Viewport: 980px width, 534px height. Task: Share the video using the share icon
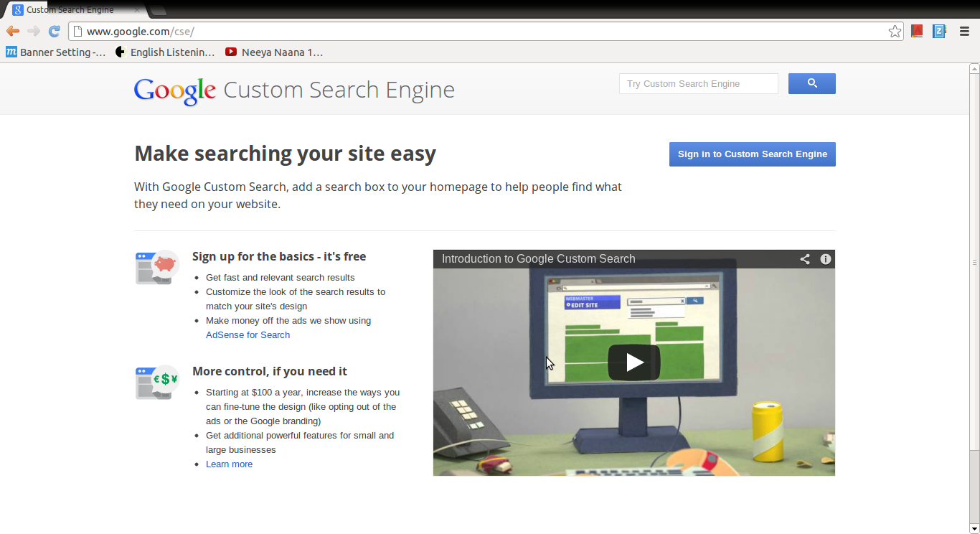[805, 259]
